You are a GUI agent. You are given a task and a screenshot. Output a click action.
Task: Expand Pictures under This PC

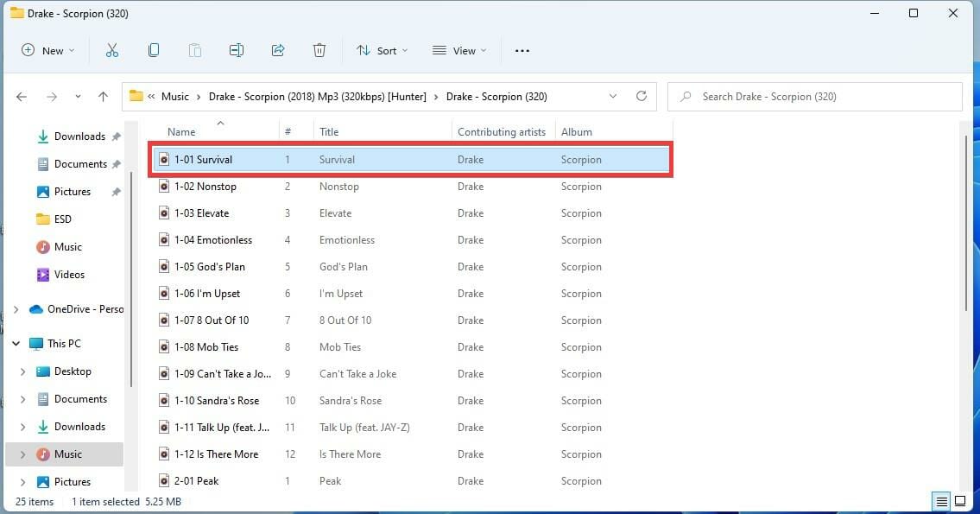pyautogui.click(x=23, y=481)
